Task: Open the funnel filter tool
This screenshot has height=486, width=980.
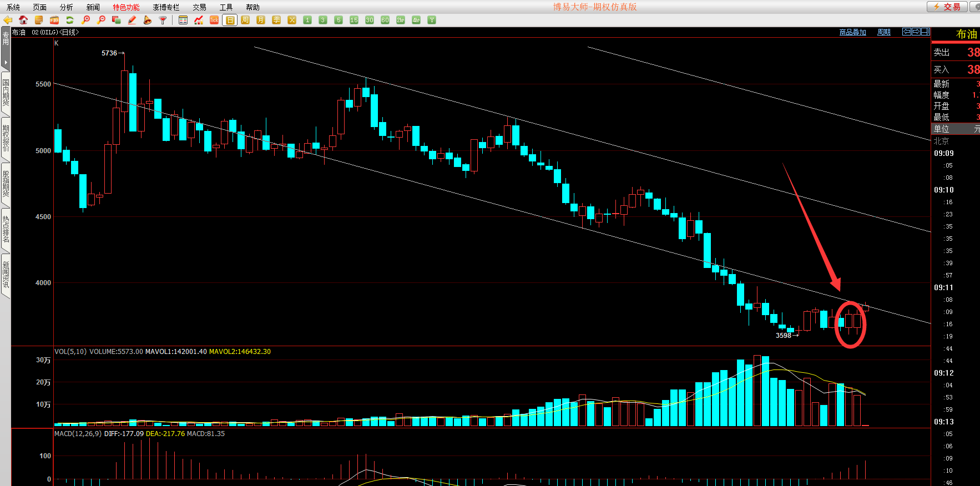Action: click(163, 20)
